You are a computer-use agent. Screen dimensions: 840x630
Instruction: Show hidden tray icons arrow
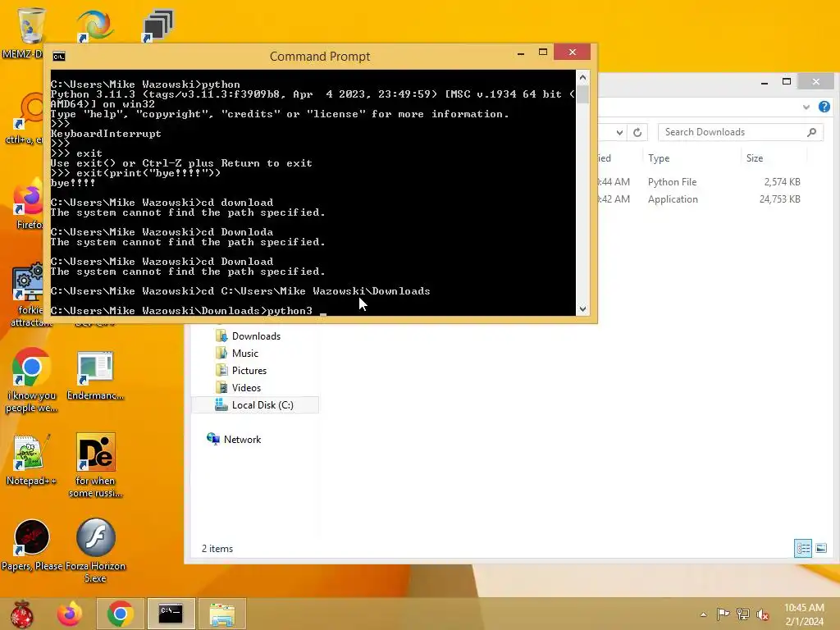click(x=703, y=614)
